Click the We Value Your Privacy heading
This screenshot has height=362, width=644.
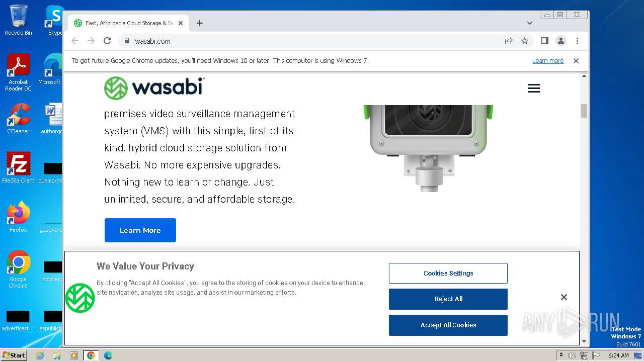click(145, 266)
